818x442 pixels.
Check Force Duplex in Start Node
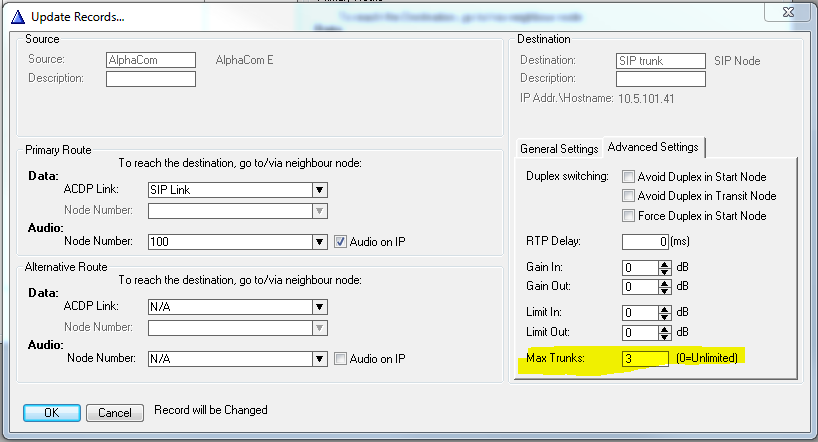click(x=628, y=216)
